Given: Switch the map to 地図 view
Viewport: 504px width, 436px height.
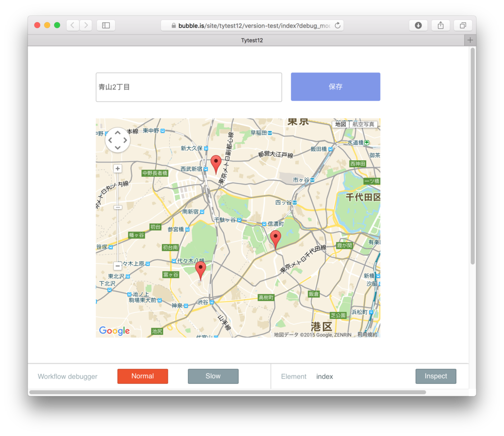Looking at the screenshot, I should point(341,124).
